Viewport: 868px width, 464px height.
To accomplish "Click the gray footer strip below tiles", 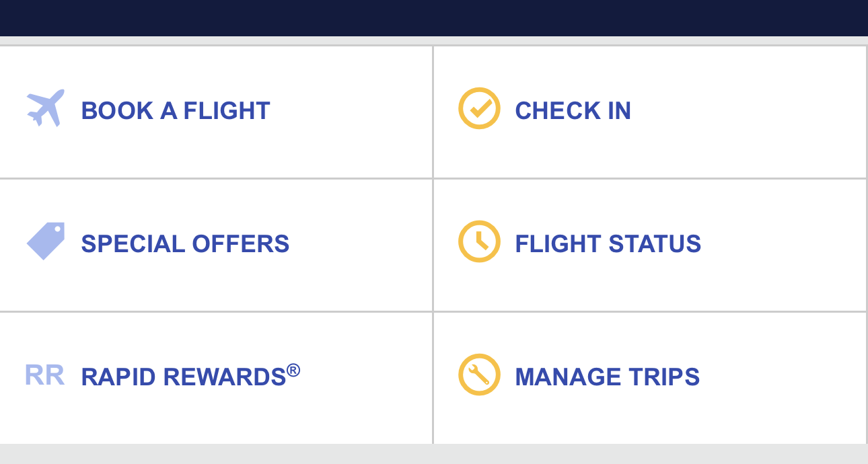I will [x=434, y=454].
